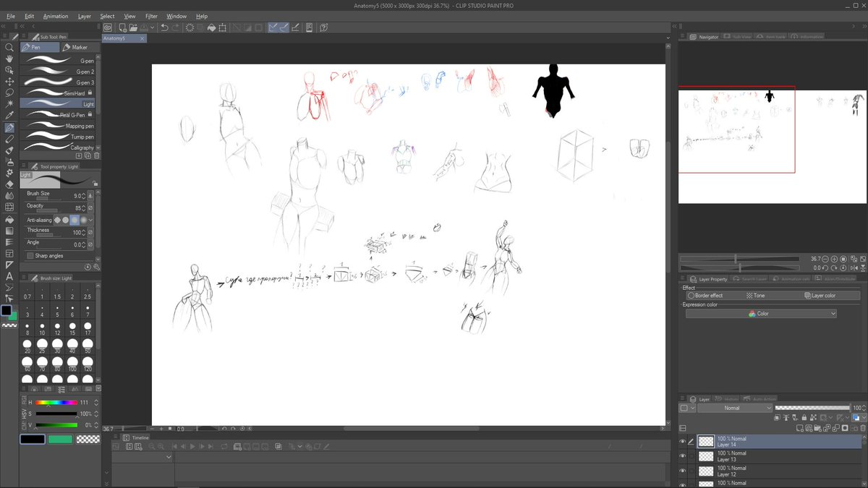Image resolution: width=868 pixels, height=488 pixels.
Task: Select the Zoom magnifier tool
Action: [x=9, y=48]
